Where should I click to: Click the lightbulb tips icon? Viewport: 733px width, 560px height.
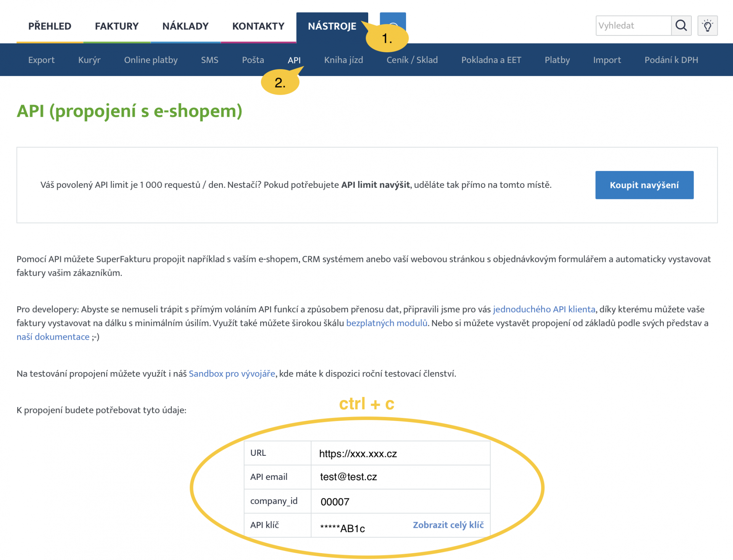pyautogui.click(x=707, y=26)
